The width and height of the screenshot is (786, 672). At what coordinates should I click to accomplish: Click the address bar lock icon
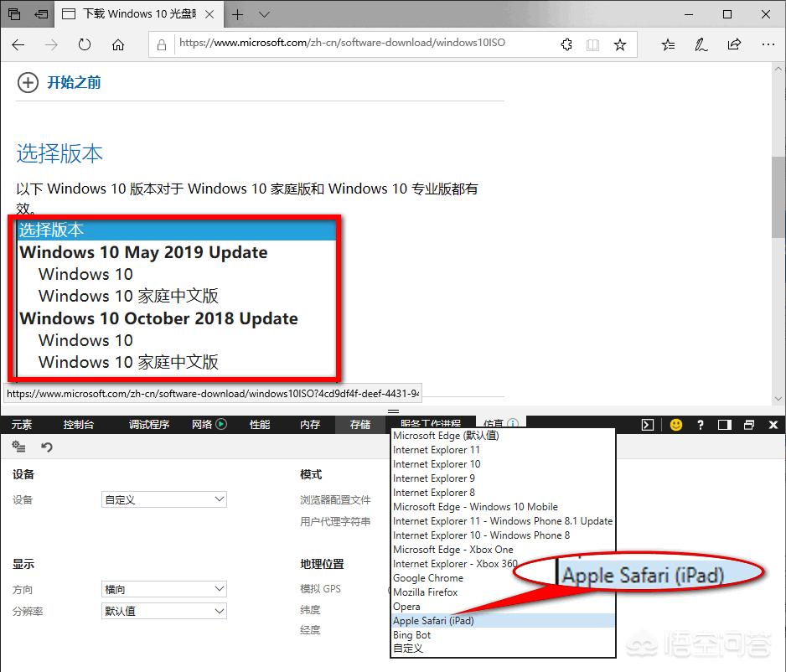point(162,45)
